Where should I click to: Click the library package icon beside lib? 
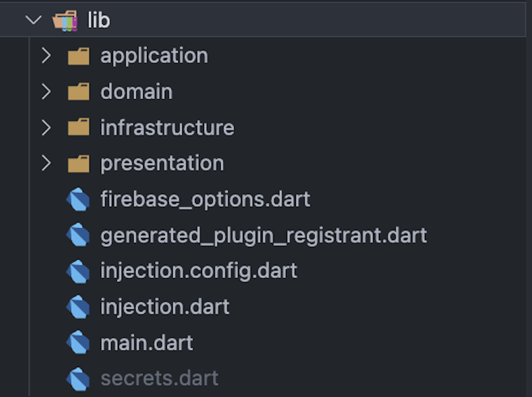tap(64, 20)
